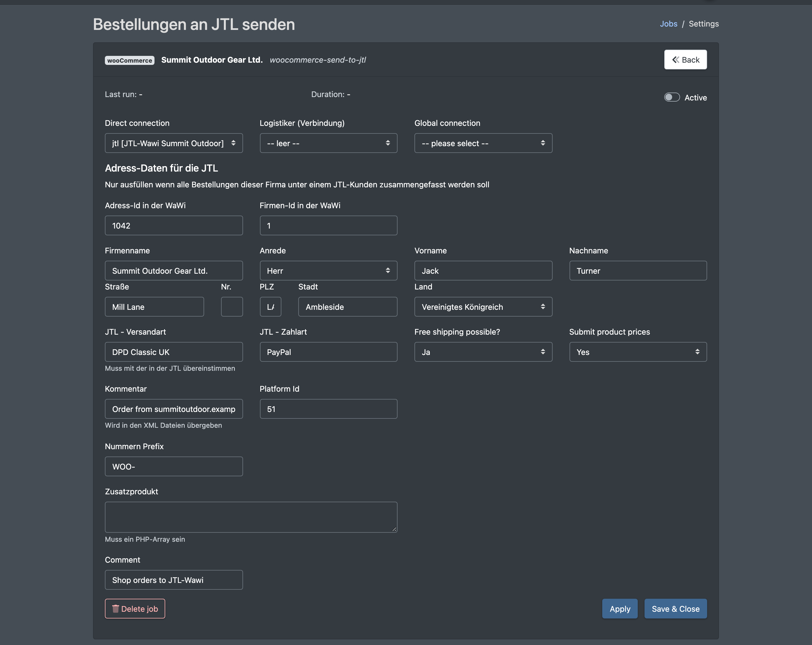The image size is (812, 645).
Task: Open the Global connection dropdown
Action: point(483,143)
